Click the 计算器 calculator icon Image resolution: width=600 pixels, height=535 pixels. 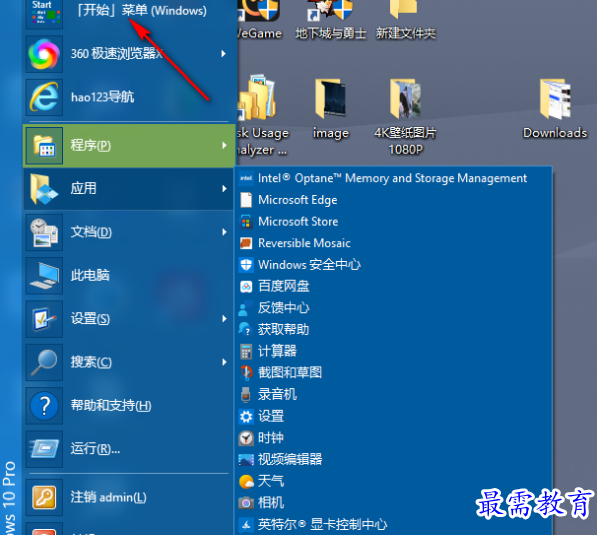pos(246,352)
